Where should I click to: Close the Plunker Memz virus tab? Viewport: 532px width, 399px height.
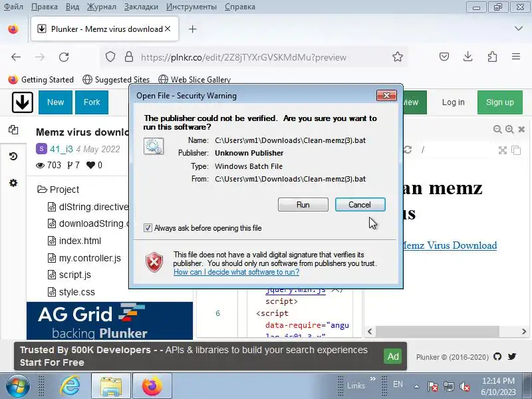click(x=168, y=29)
